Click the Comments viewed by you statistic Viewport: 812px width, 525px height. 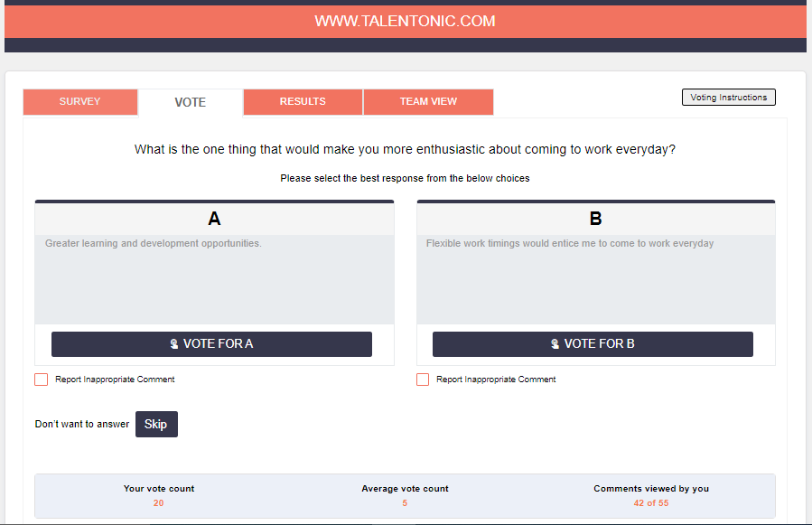[x=651, y=495]
